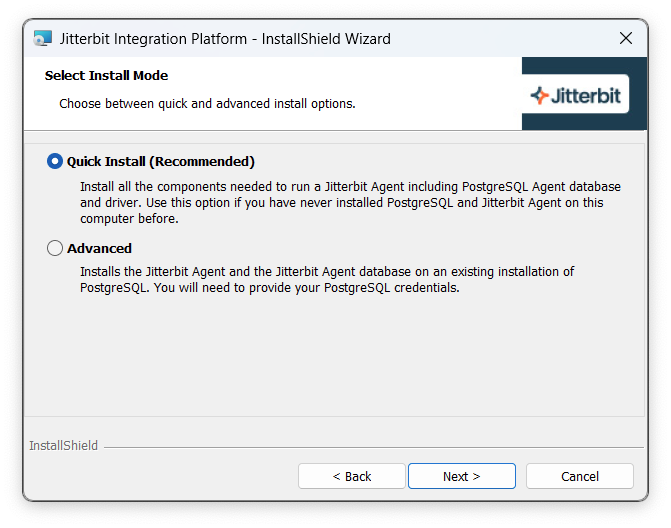Select the Quick Install (Recommended) radio button
The height and width of the screenshot is (528, 671).
55,161
